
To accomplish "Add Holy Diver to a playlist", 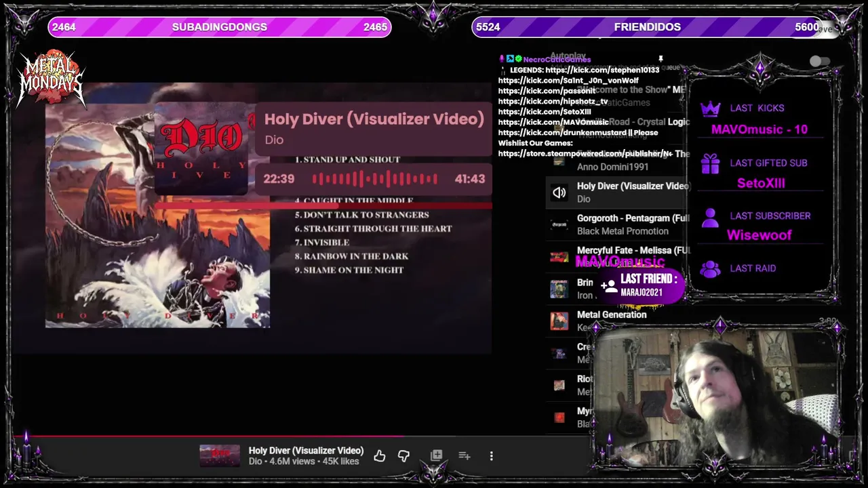I will 465,456.
